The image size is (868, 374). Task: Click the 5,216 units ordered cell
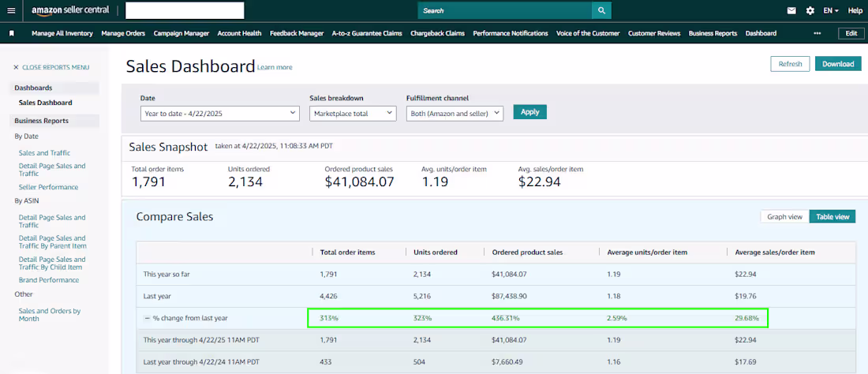(x=422, y=296)
